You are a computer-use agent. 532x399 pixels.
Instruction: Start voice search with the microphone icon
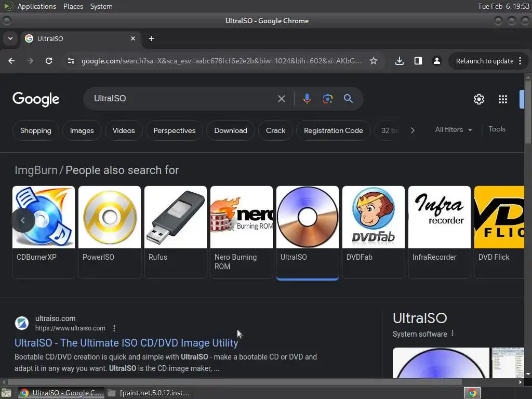[307, 99]
